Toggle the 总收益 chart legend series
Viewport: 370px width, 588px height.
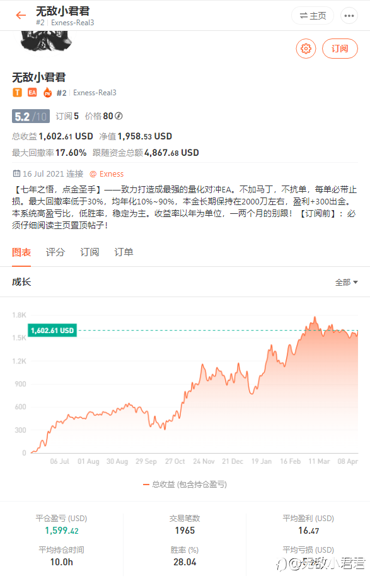tap(185, 485)
